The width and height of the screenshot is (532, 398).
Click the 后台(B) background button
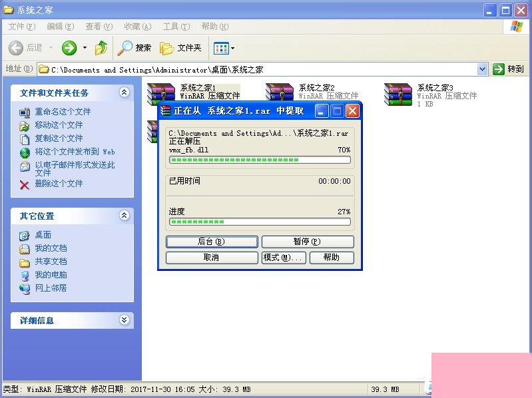(212, 242)
